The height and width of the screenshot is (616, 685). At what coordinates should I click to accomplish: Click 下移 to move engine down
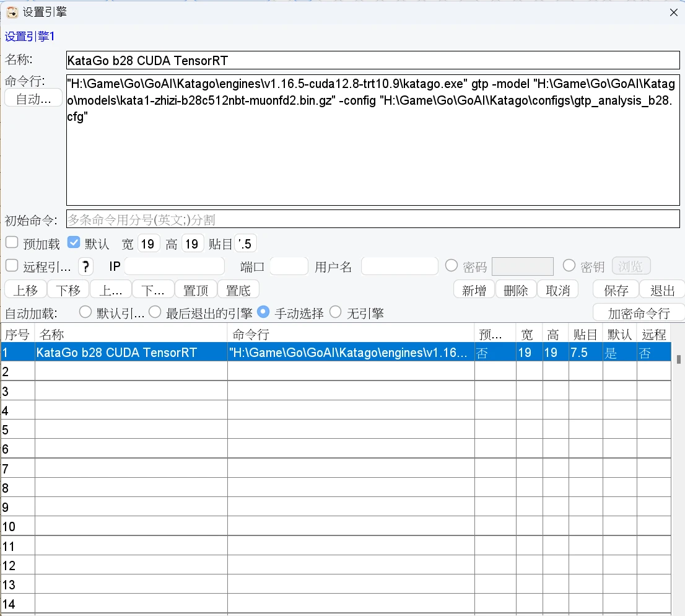click(x=68, y=290)
